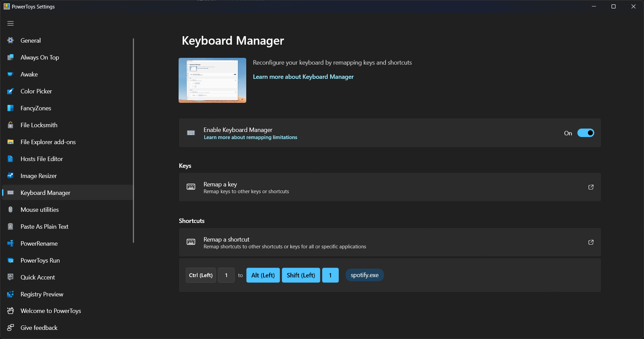Click keyboard icon next to Enable Keyboard Manager
Viewport: 644px width, 339px height.
(x=191, y=133)
